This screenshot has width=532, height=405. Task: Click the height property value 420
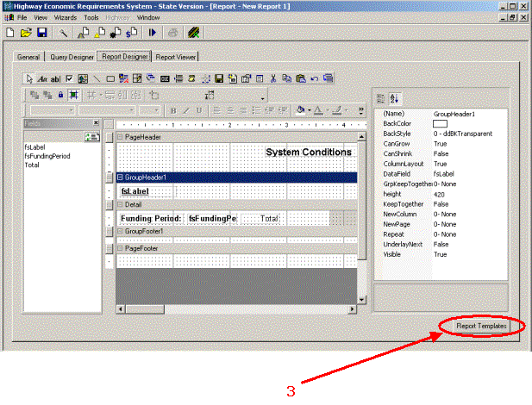point(439,195)
